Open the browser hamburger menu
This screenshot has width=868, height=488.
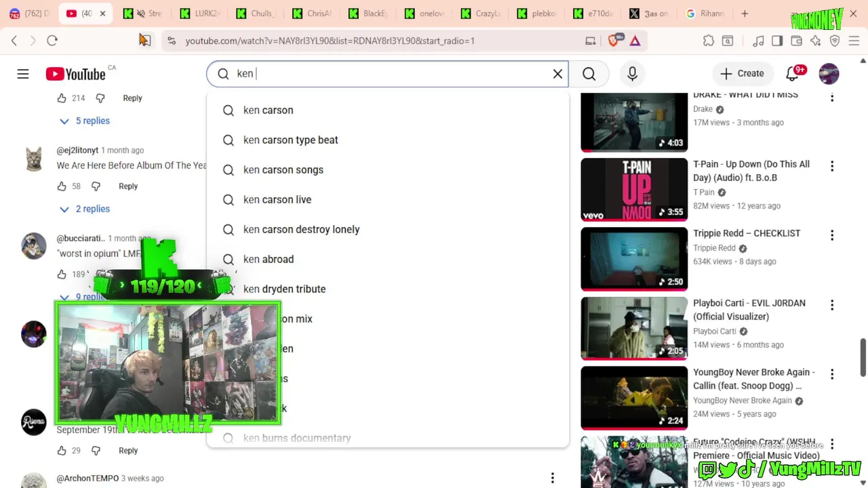[x=854, y=41]
